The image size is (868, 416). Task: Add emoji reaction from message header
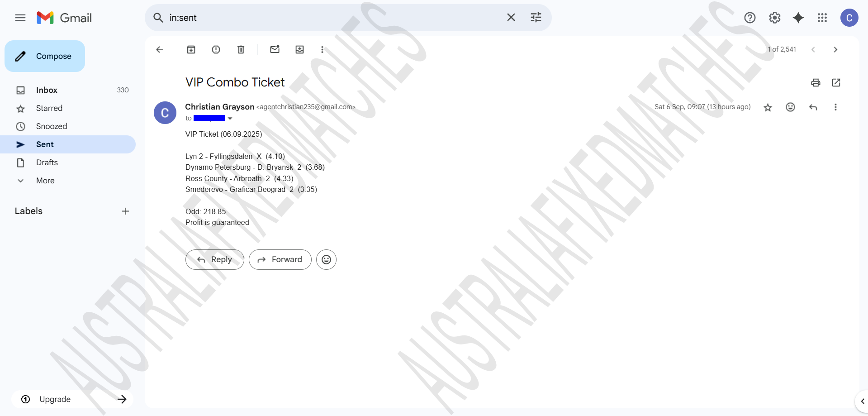pyautogui.click(x=791, y=107)
